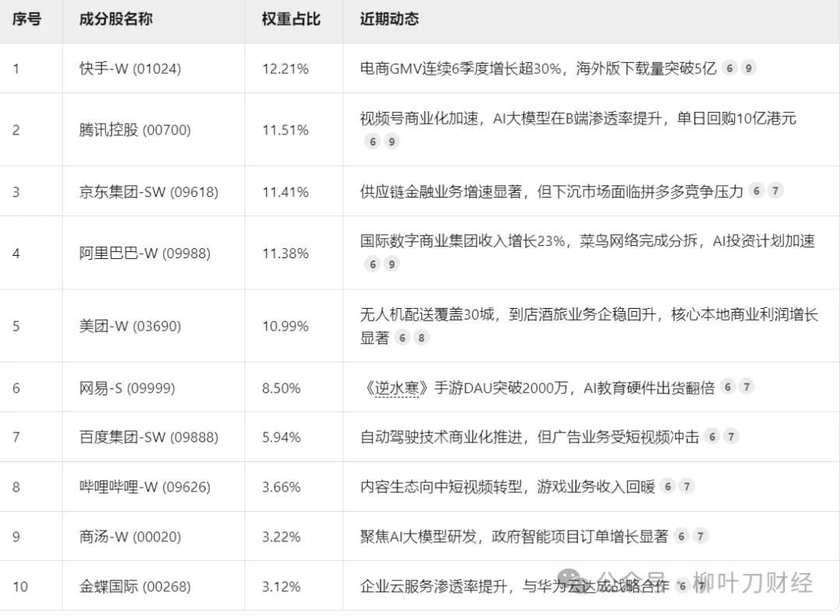The width and height of the screenshot is (840, 616).
Task: Click the 3.66% weight value
Action: [282, 487]
